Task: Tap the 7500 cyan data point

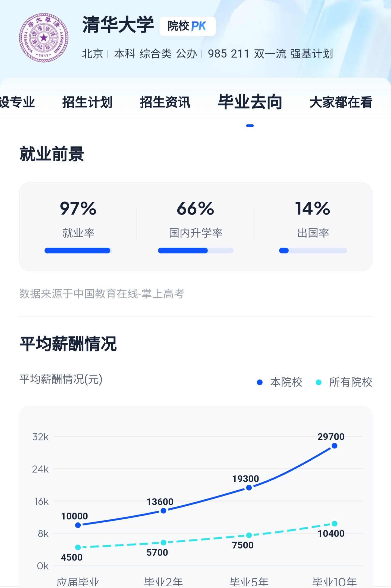Action: [x=249, y=535]
